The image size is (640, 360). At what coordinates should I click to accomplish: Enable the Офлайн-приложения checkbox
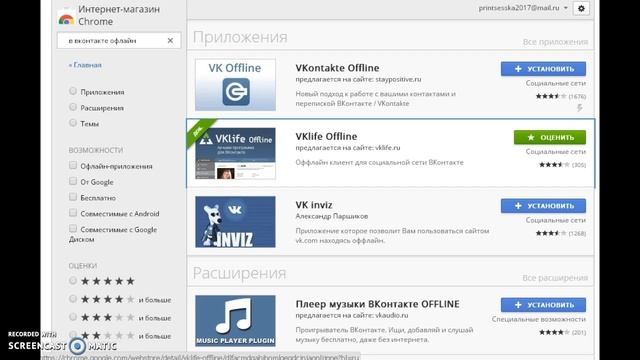pyautogui.click(x=73, y=165)
